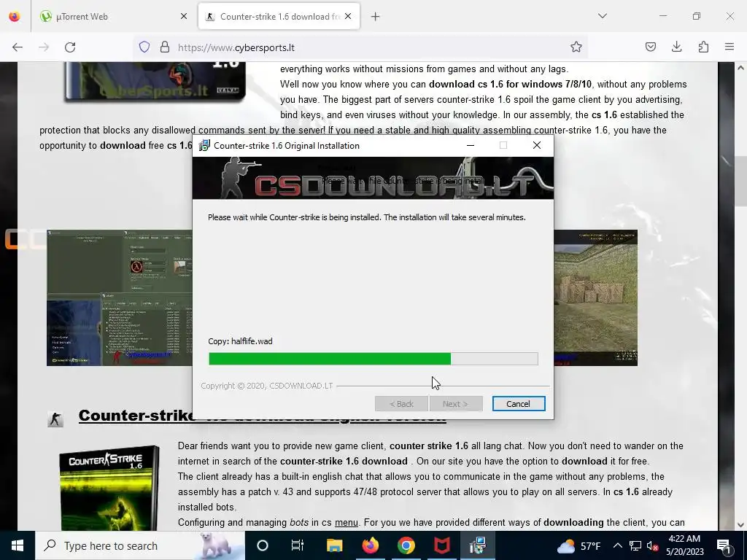The height and width of the screenshot is (560, 747).
Task: Reload the current page
Action: coord(70,47)
